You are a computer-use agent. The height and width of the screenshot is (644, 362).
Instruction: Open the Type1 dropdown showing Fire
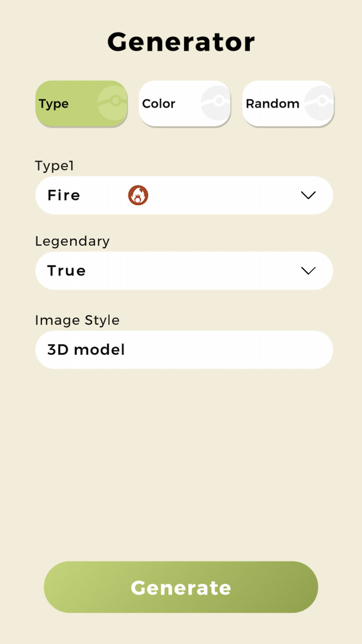pyautogui.click(x=184, y=195)
